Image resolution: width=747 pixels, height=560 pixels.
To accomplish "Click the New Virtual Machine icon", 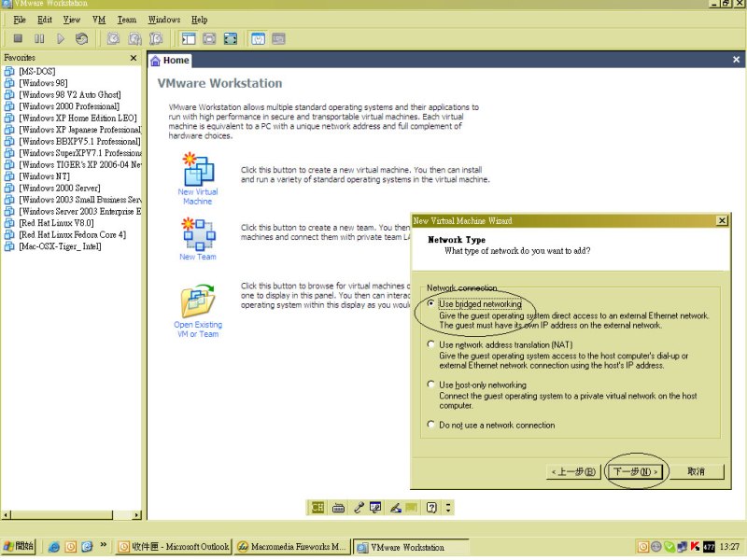I will 198,169.
